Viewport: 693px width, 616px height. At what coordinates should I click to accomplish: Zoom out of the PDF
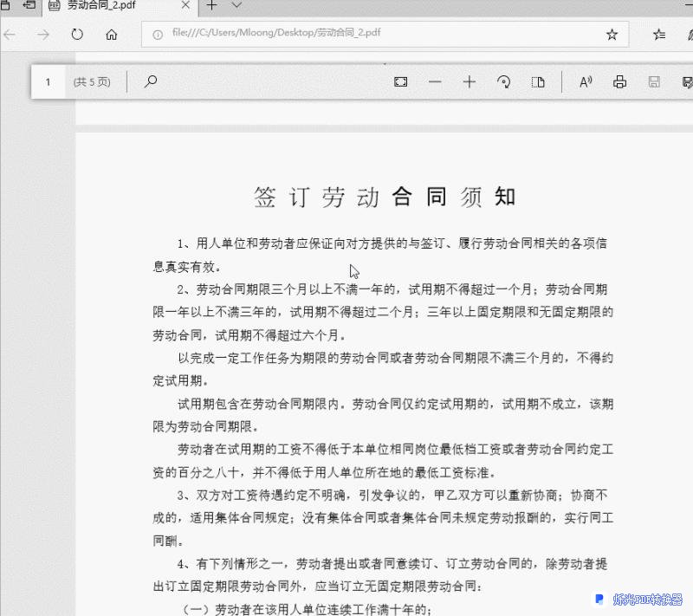pyautogui.click(x=435, y=81)
